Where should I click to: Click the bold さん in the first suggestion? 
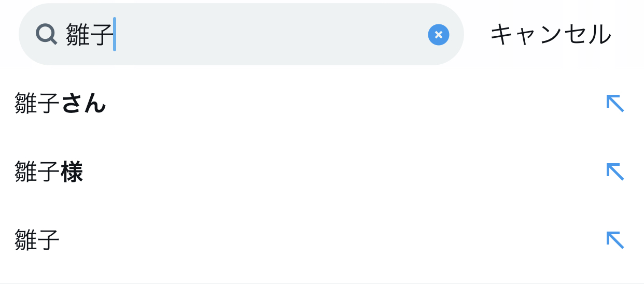(83, 104)
